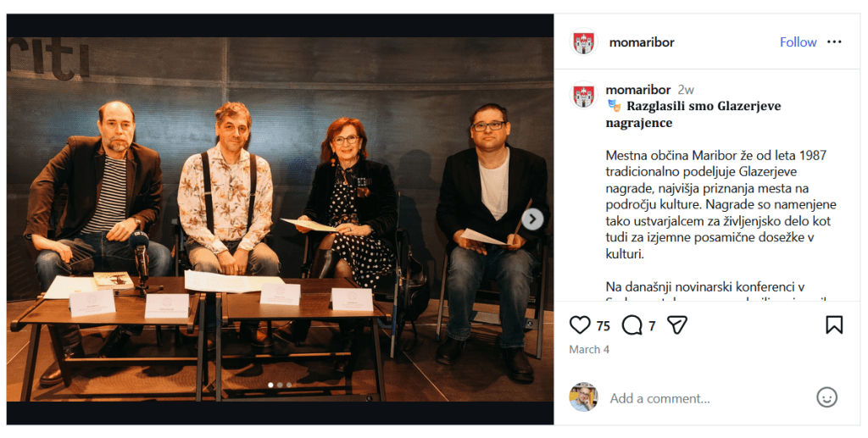
Task: Save the post with the bookmark icon
Action: [834, 324]
